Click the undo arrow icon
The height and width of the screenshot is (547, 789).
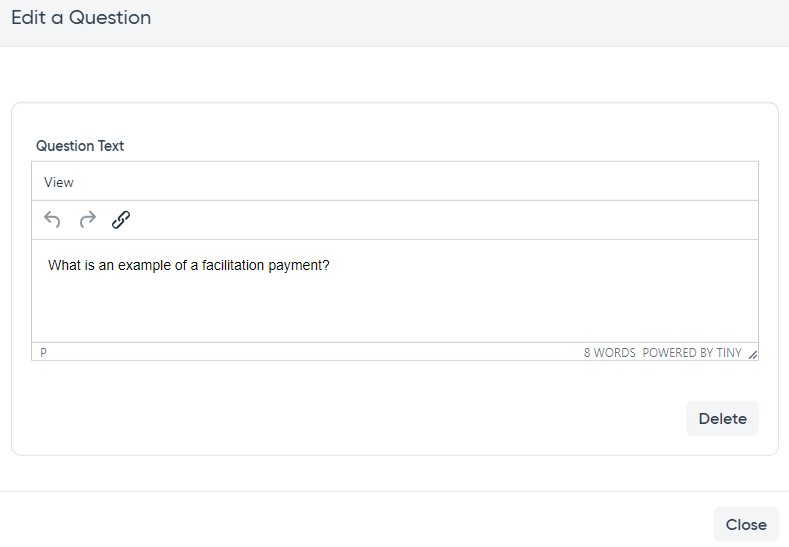pyautogui.click(x=52, y=219)
